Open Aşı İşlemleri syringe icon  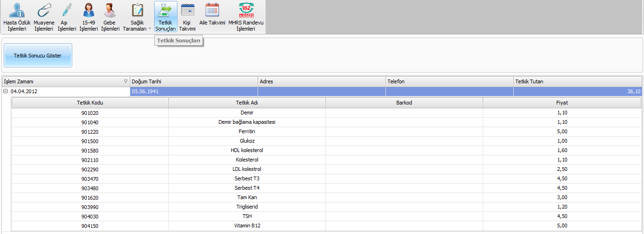67,10
